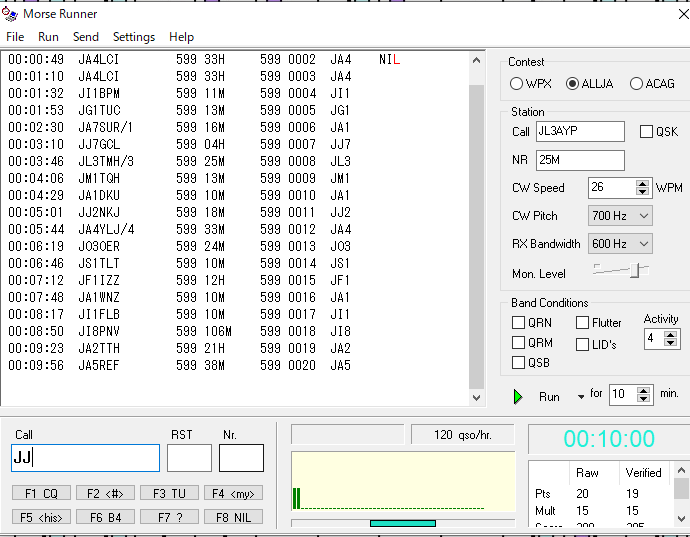Click the teal RIT indicator bar
690x537 pixels.
pos(403,523)
